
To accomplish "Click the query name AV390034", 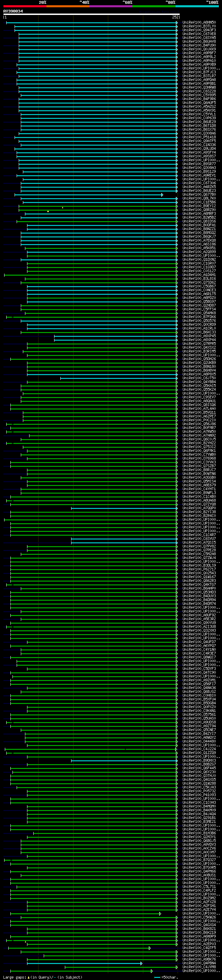I will [x=13, y=11].
